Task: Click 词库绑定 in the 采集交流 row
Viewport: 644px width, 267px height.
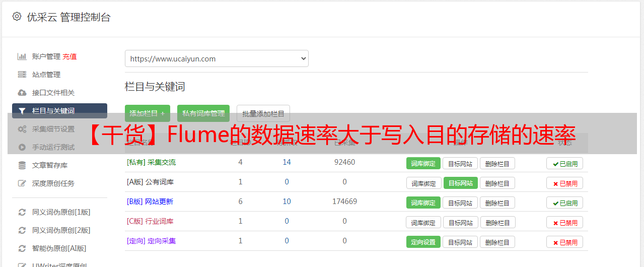Action: tap(423, 163)
